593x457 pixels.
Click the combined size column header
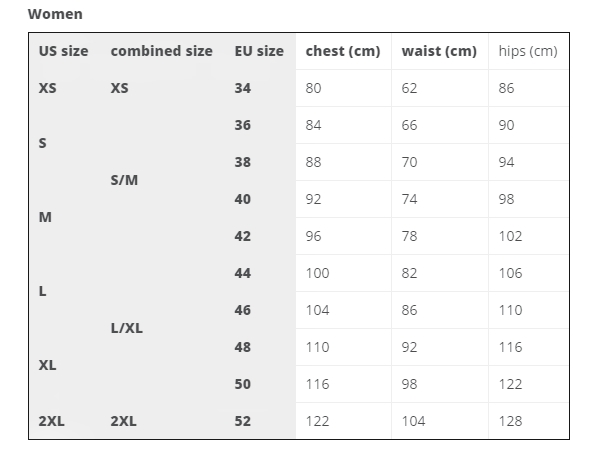[x=161, y=51]
